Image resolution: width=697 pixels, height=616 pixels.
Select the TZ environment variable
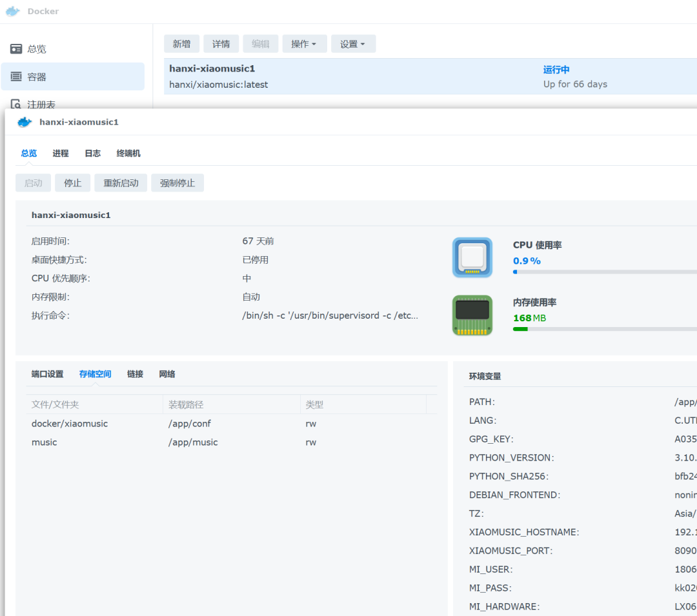click(476, 513)
